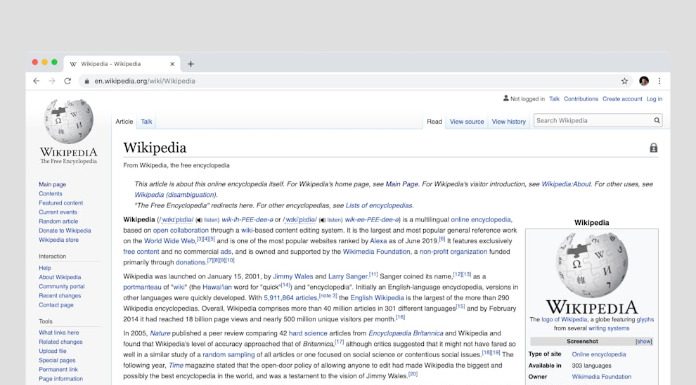
Task: Click the browser forward arrow
Action: (x=52, y=81)
